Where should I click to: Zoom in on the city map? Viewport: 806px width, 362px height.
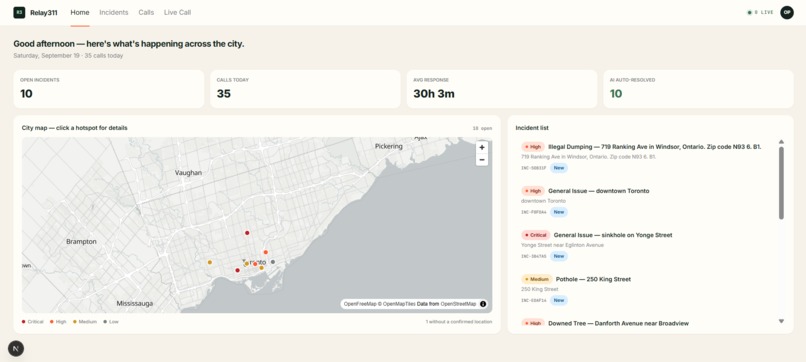(482, 147)
